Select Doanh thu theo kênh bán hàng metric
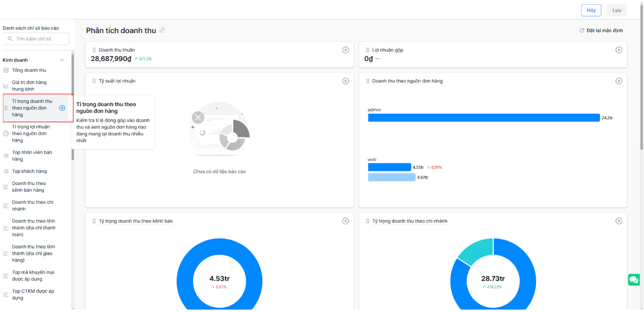The height and width of the screenshot is (312, 644). 29,187
